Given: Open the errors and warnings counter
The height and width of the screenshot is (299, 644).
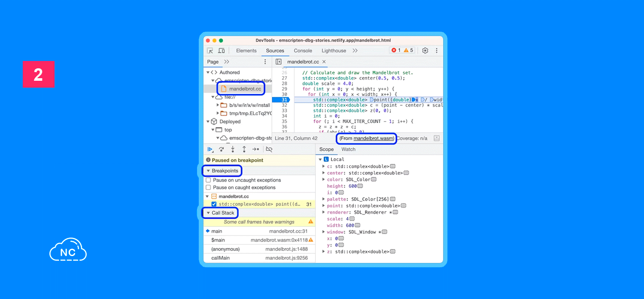Looking at the screenshot, I should pos(402,50).
